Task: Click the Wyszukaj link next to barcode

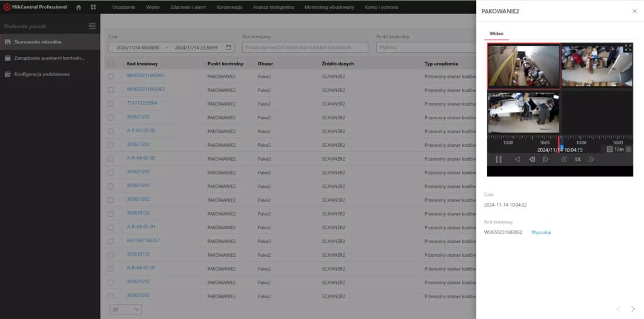Action: (541, 232)
